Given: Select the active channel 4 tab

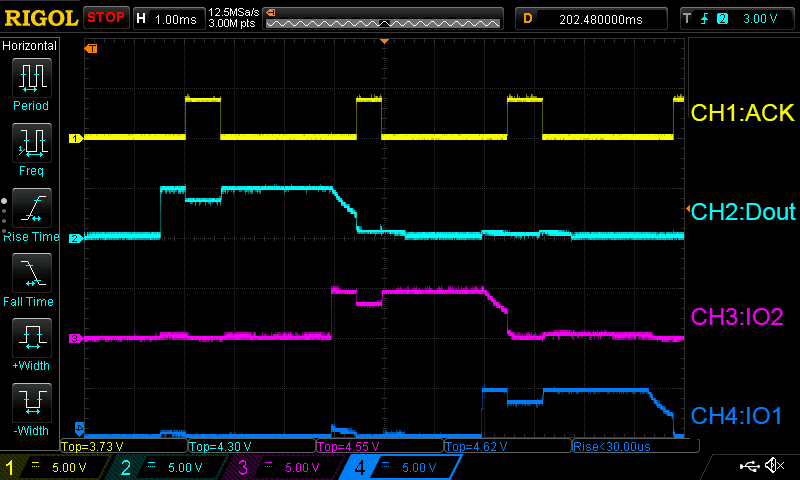Looking at the screenshot, I should (401, 467).
